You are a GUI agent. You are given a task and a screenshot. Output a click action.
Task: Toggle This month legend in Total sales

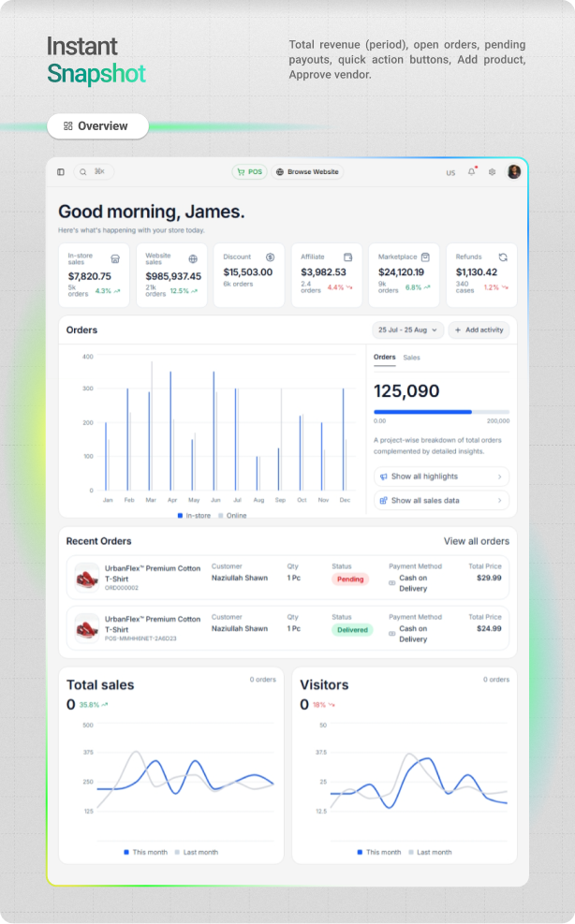[146, 852]
